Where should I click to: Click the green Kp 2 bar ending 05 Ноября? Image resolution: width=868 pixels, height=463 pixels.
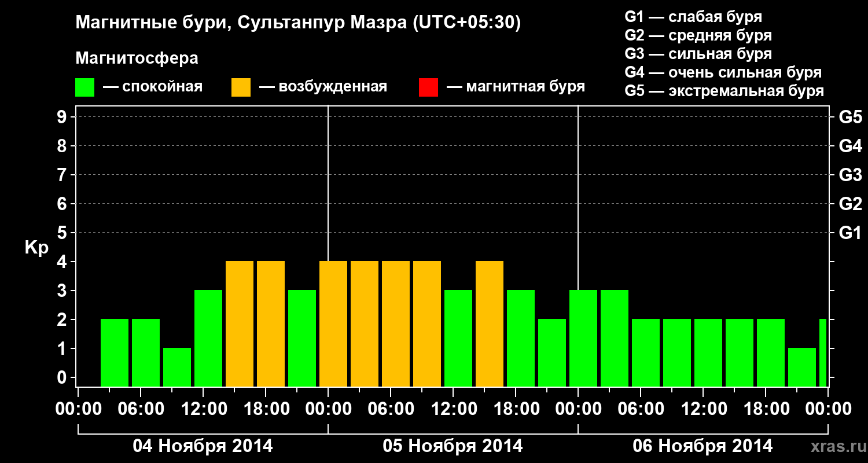[x=552, y=352]
